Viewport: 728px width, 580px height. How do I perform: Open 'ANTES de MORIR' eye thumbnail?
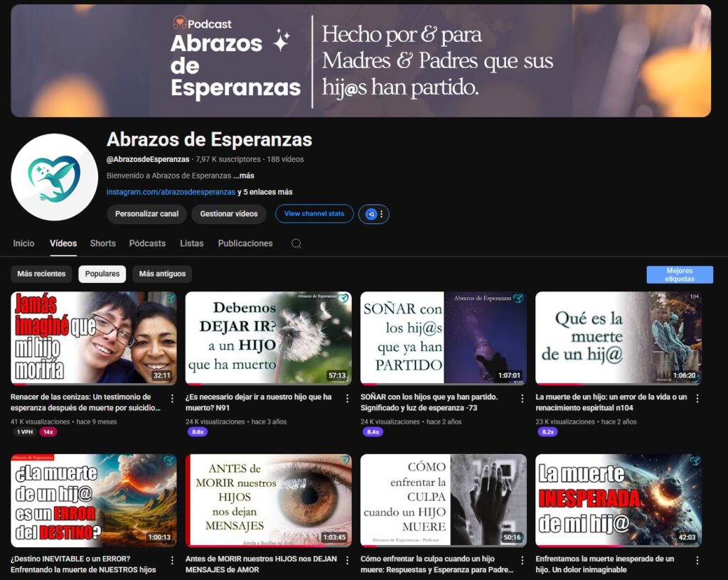coord(268,500)
